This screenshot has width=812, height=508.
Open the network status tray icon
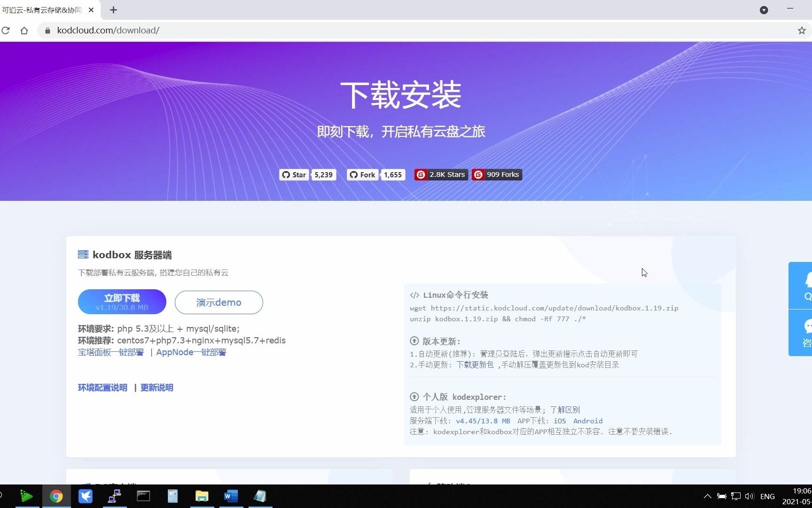click(x=736, y=496)
